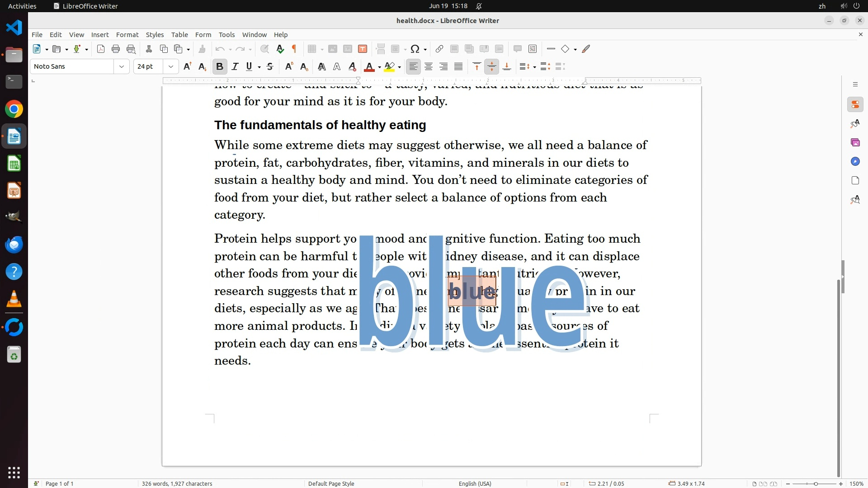This screenshot has height=488, width=868.
Task: Click the English (USA) language status
Action: pos(475,483)
